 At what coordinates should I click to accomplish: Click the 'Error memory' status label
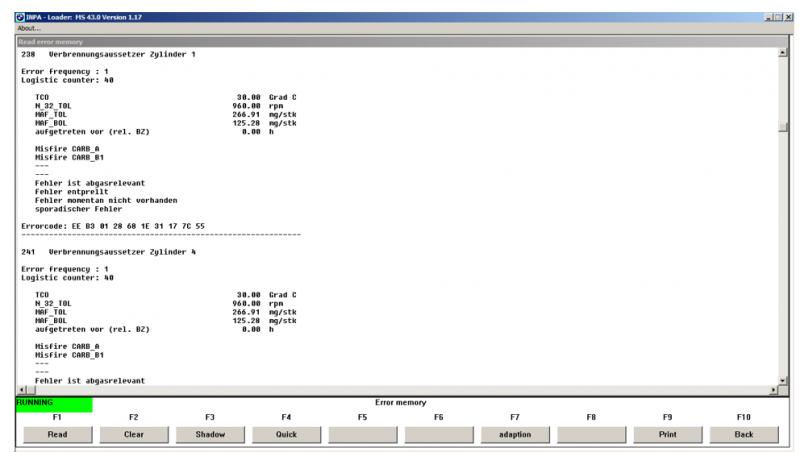click(401, 403)
